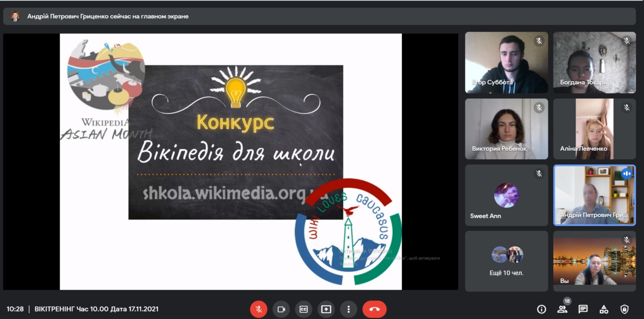The image size is (644, 319).
Task: Click the presenter notification text at top
Action: (x=108, y=16)
